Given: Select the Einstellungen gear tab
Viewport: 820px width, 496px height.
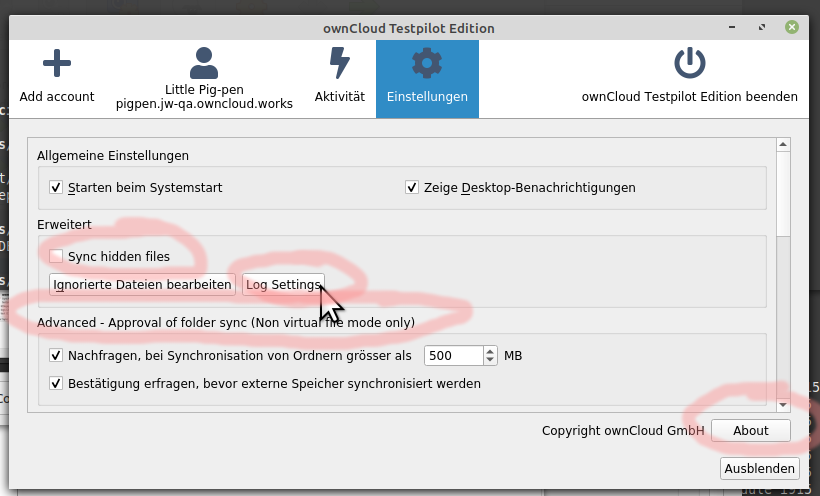Looking at the screenshot, I should 427,79.
